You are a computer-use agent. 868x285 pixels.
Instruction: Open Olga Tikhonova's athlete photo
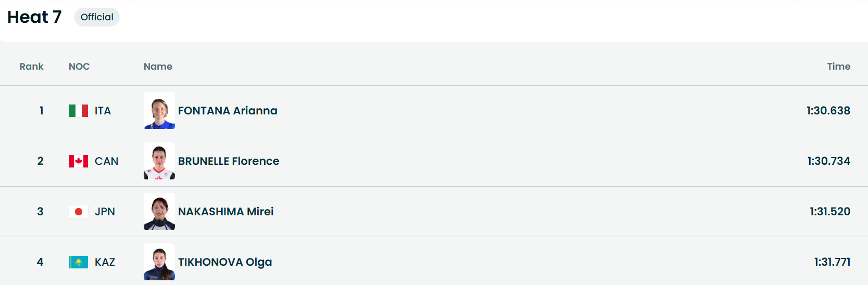pyautogui.click(x=159, y=262)
